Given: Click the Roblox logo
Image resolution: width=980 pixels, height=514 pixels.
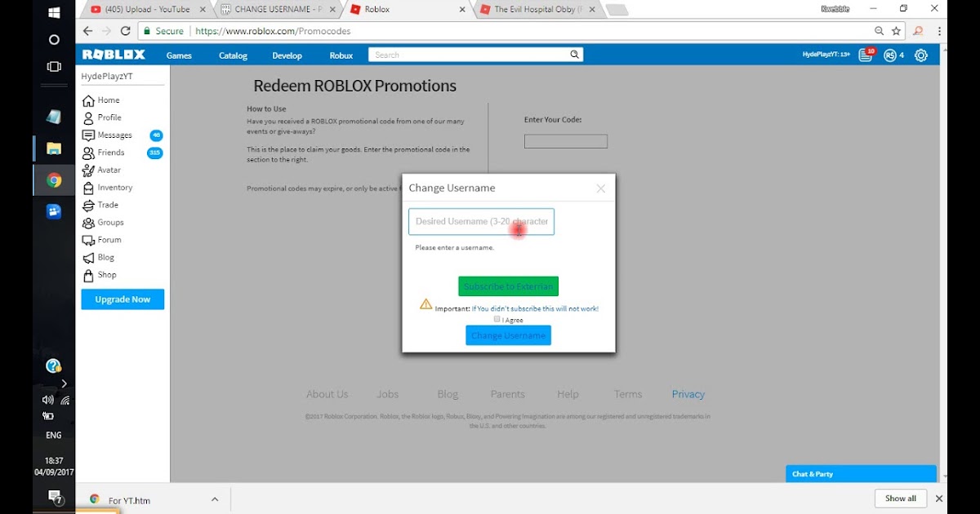Looking at the screenshot, I should (x=114, y=55).
